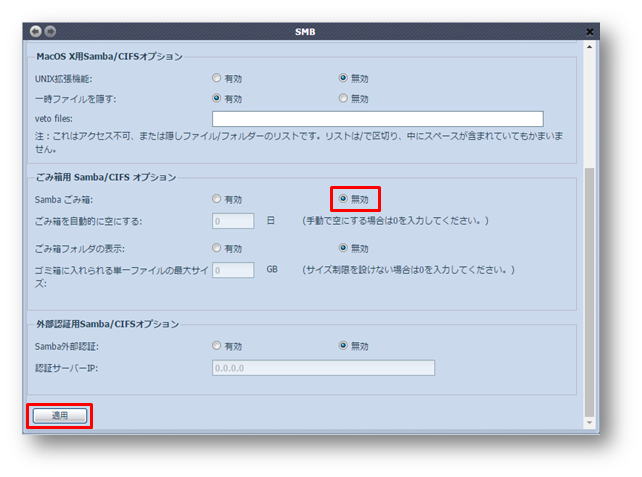Viewport: 642px width, 477px height.
Task: Click the 認証サーバーIP input field
Action: click(323, 368)
